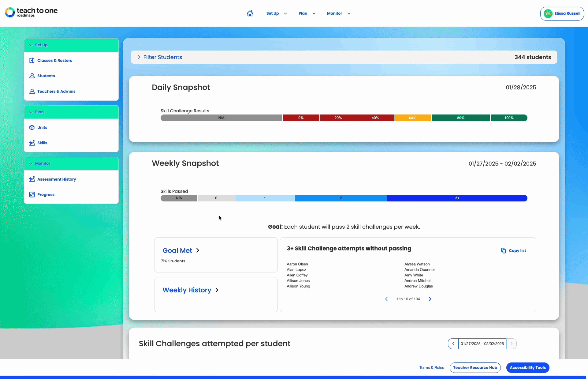
Task: Click the Students person icon in sidebar
Action: (32, 76)
